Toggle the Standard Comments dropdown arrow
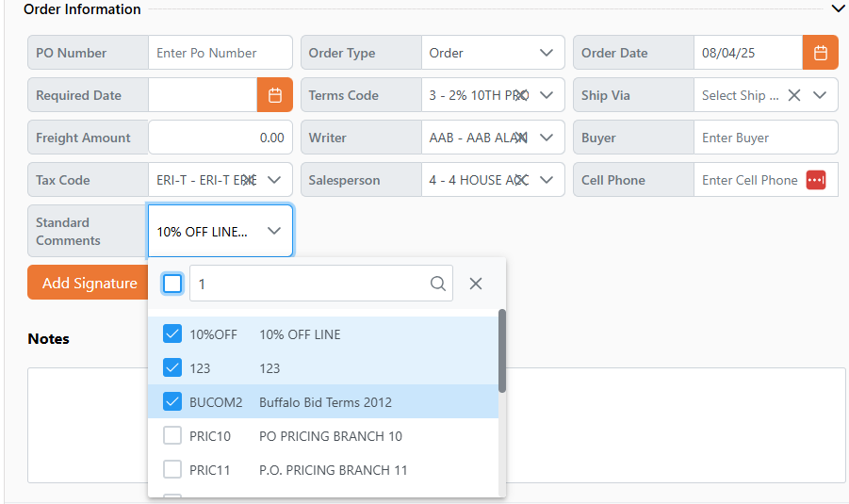Viewport: 849px width, 504px height. 274,231
